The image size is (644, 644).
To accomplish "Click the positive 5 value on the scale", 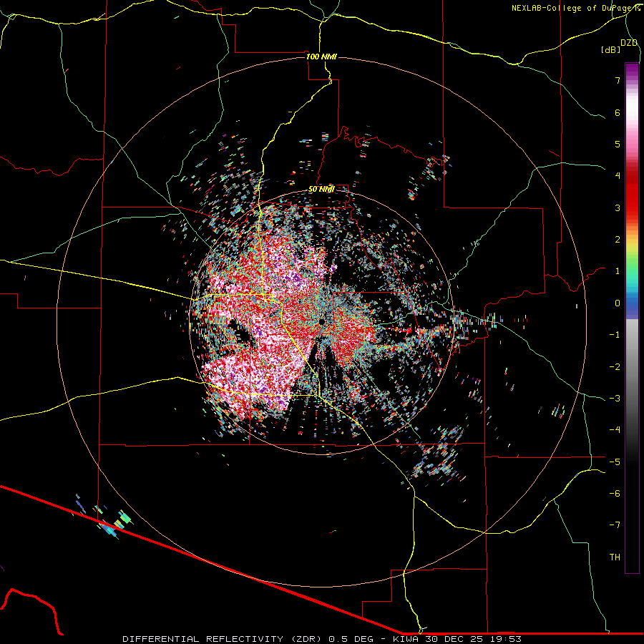I will click(618, 144).
